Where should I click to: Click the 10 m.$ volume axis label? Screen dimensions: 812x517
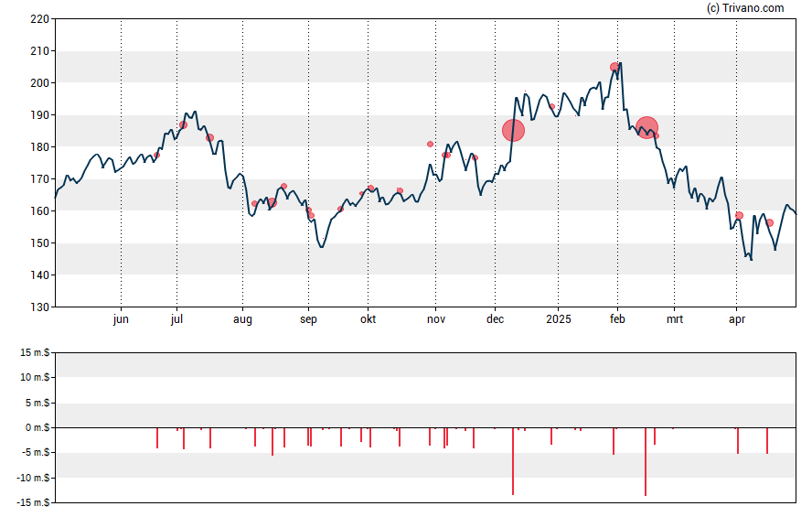pyautogui.click(x=35, y=377)
